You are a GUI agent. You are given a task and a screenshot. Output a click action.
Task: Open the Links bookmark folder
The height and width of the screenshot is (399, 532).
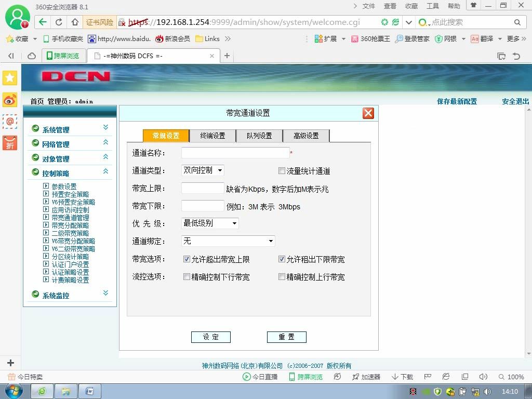point(208,38)
